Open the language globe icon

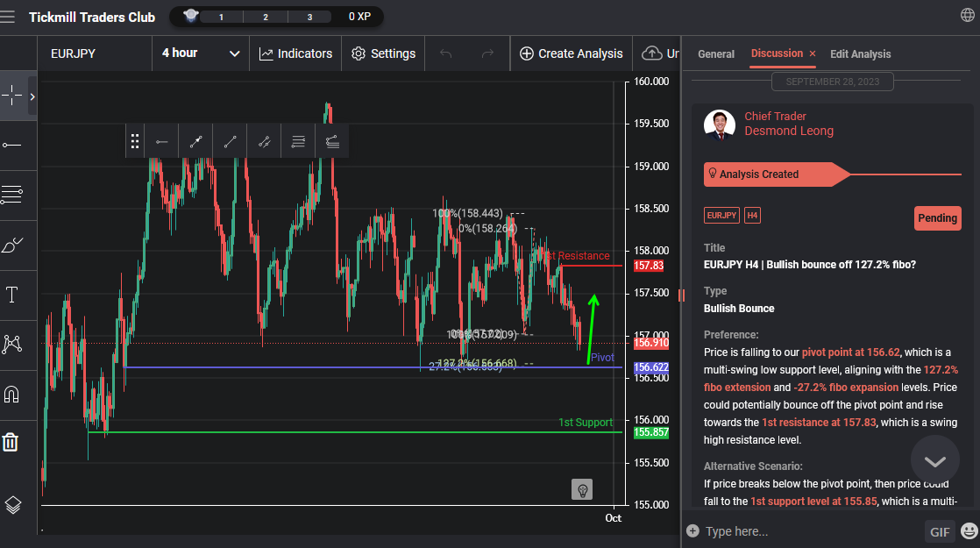(x=968, y=15)
